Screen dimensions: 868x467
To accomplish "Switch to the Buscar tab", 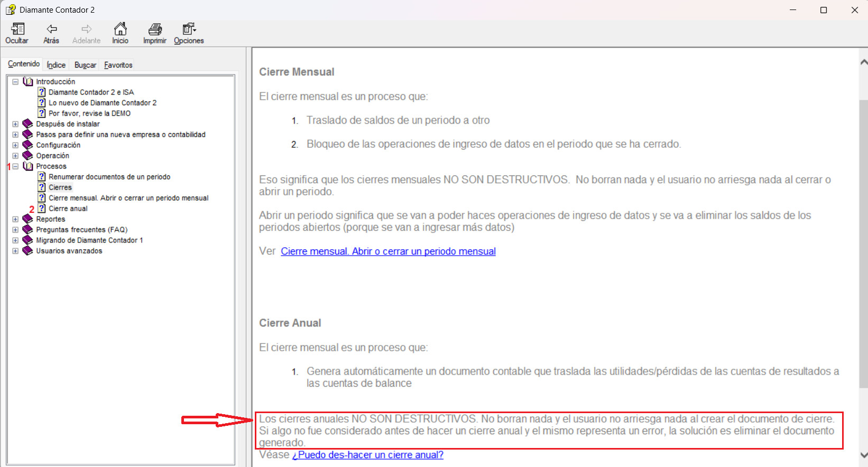I will pyautogui.click(x=85, y=65).
